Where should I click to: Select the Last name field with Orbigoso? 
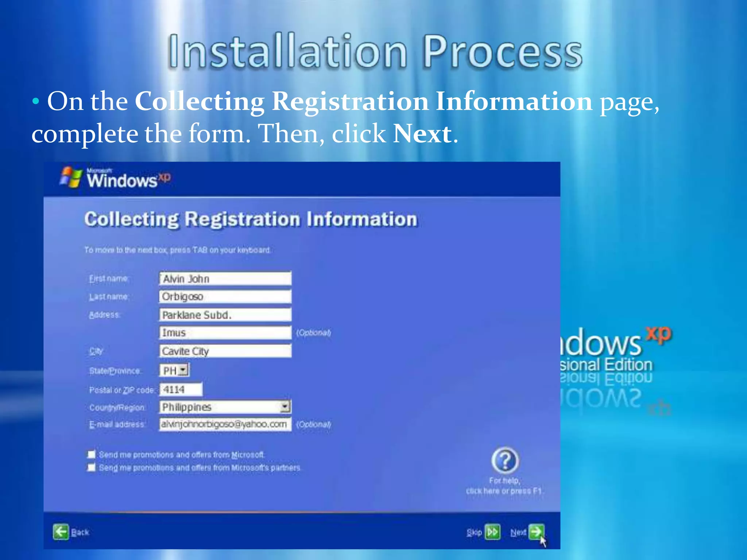coord(225,296)
